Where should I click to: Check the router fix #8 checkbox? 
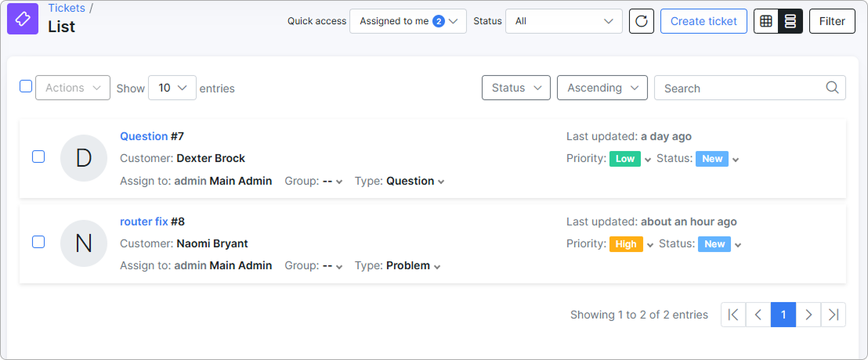(x=38, y=242)
